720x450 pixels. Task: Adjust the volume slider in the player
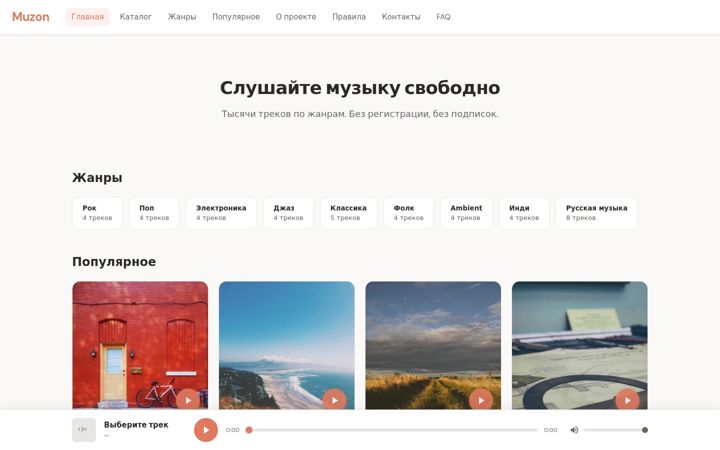click(x=615, y=430)
